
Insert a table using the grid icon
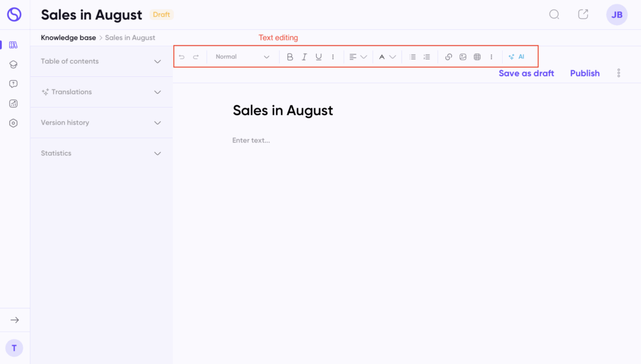point(477,57)
